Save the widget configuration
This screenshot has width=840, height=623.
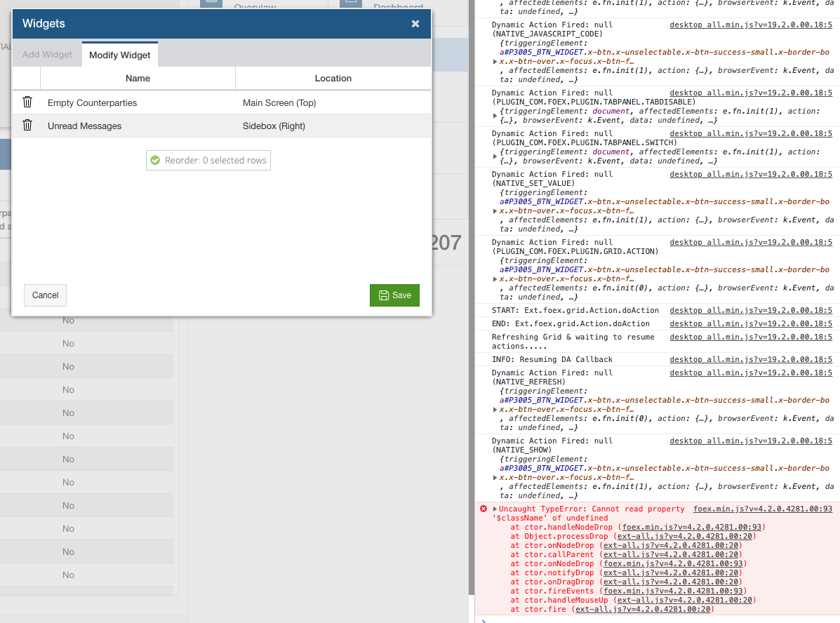(394, 295)
